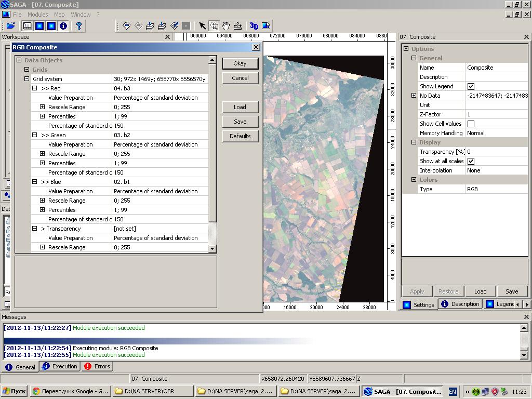
Task: Open the 3D view
Action: (254, 26)
